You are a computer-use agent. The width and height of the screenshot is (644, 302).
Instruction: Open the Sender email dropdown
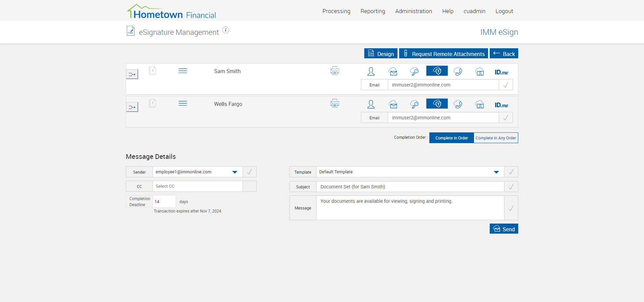click(235, 172)
